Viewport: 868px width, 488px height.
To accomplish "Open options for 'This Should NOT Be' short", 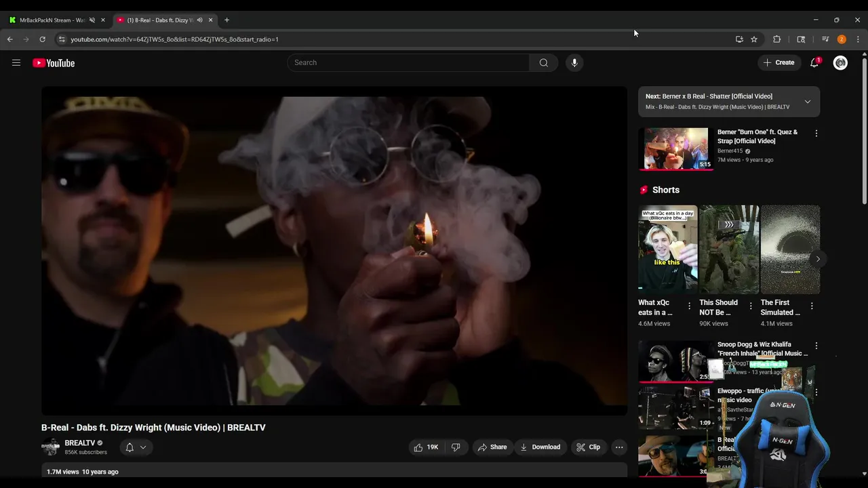I will pyautogui.click(x=751, y=306).
